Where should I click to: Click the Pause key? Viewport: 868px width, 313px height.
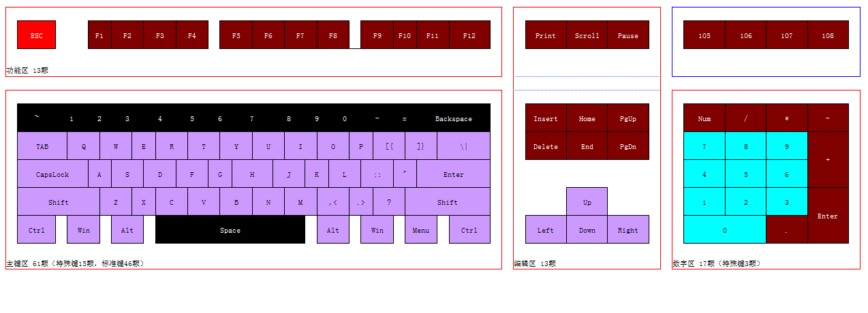click(x=628, y=35)
